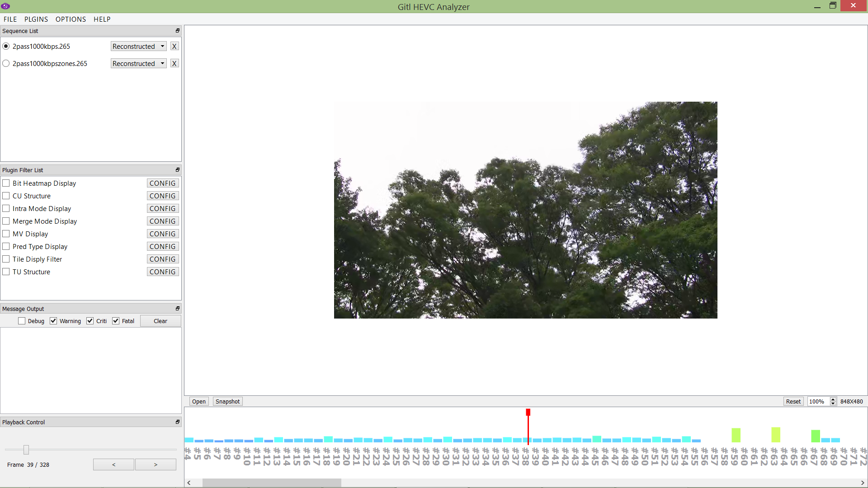Open the PLGINS menu
Viewport: 868px width, 488px height.
[x=36, y=19]
